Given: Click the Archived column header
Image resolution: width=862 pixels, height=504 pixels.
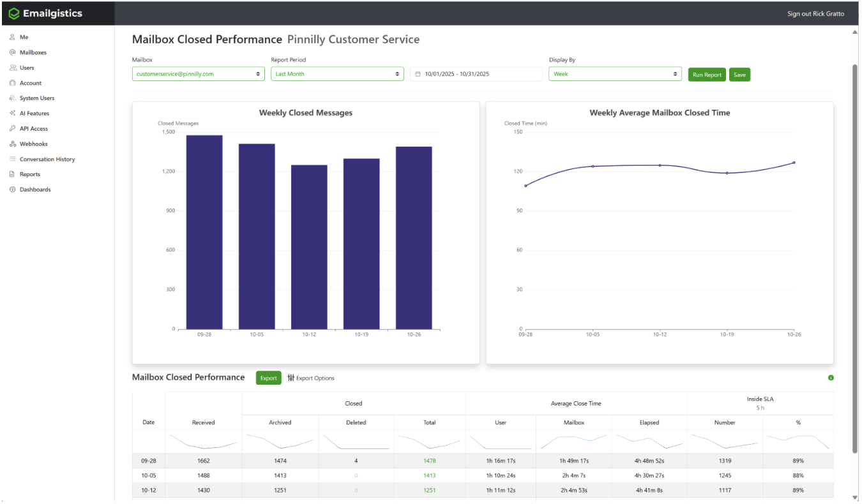Looking at the screenshot, I should pyautogui.click(x=280, y=422).
